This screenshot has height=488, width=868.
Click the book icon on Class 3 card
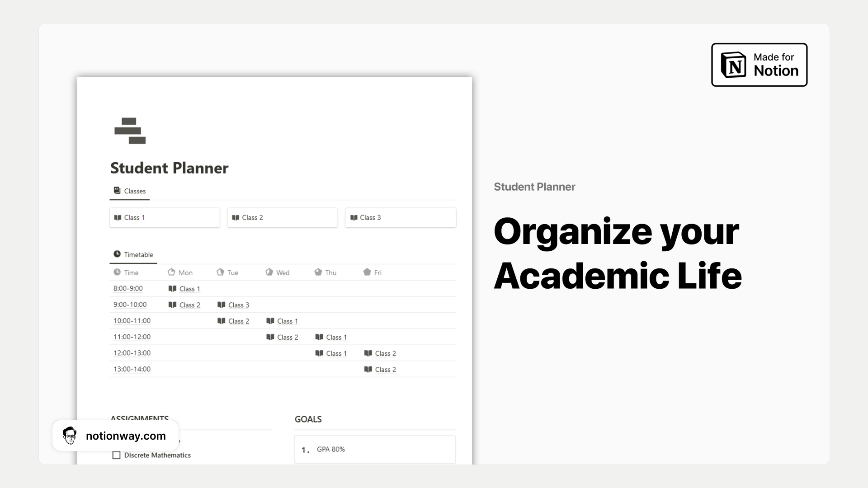coord(354,218)
